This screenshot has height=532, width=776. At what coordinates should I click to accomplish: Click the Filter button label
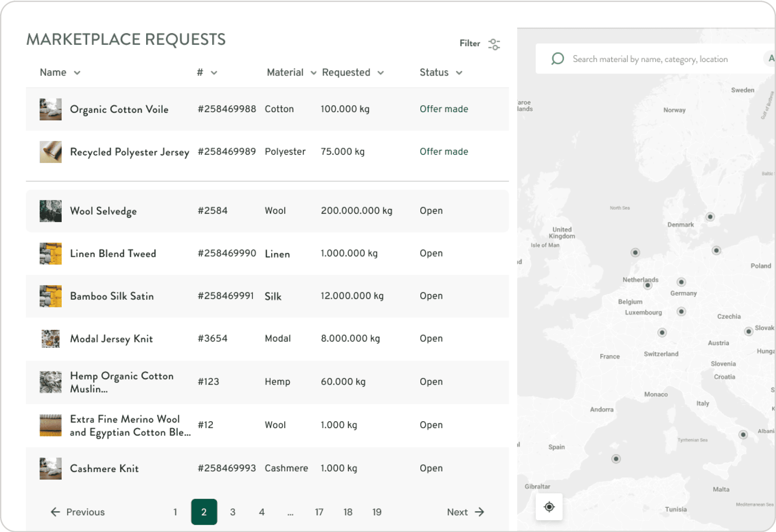tap(470, 44)
